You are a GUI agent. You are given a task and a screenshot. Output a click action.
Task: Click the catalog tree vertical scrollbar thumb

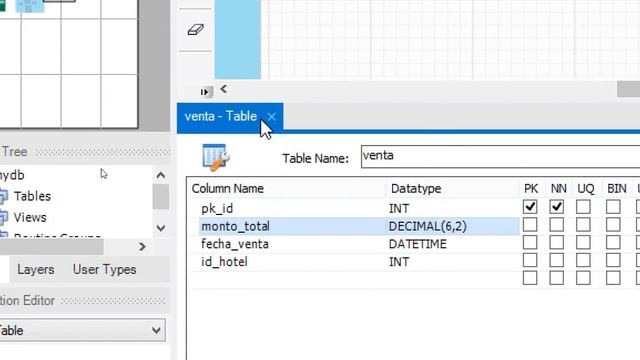coord(161,197)
